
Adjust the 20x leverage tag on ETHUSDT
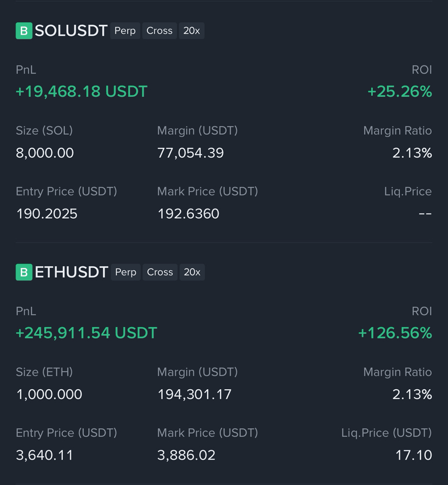tap(192, 272)
